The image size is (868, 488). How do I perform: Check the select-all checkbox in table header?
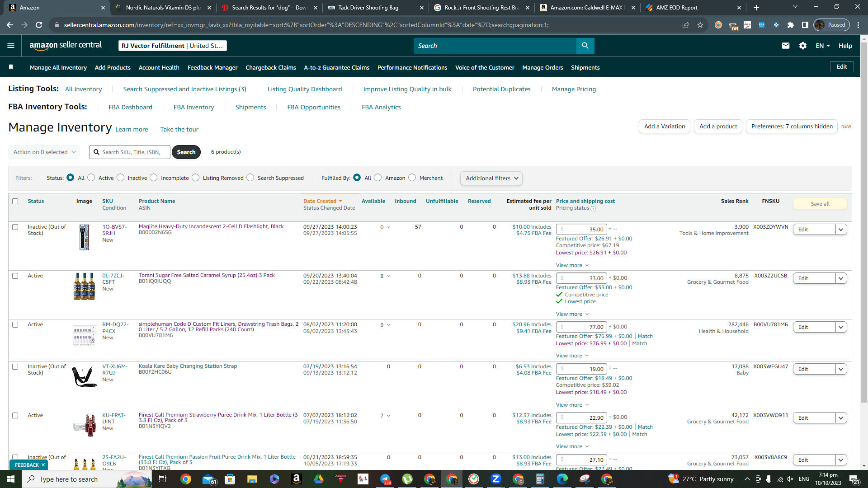pos(15,201)
